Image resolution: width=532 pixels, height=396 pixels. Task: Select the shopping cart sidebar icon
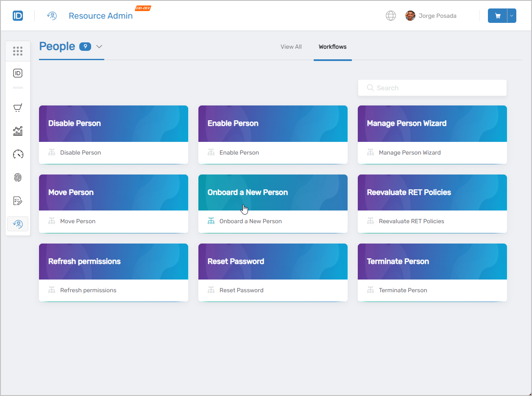pos(18,108)
